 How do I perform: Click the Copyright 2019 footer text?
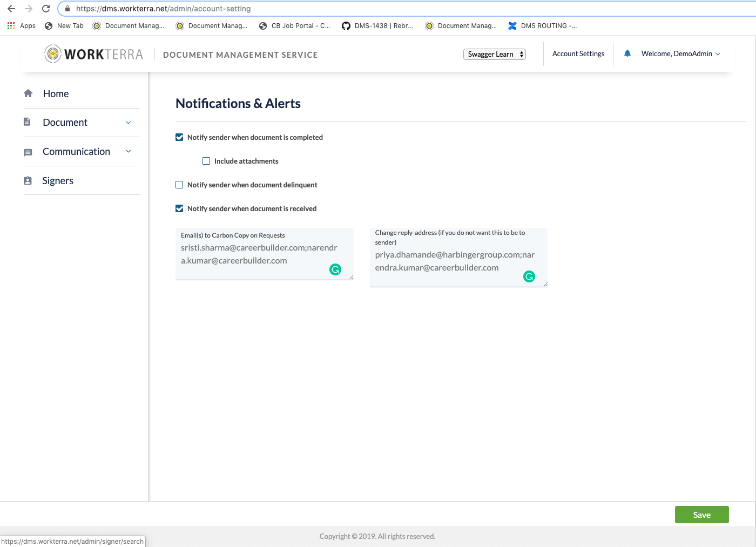[377, 536]
